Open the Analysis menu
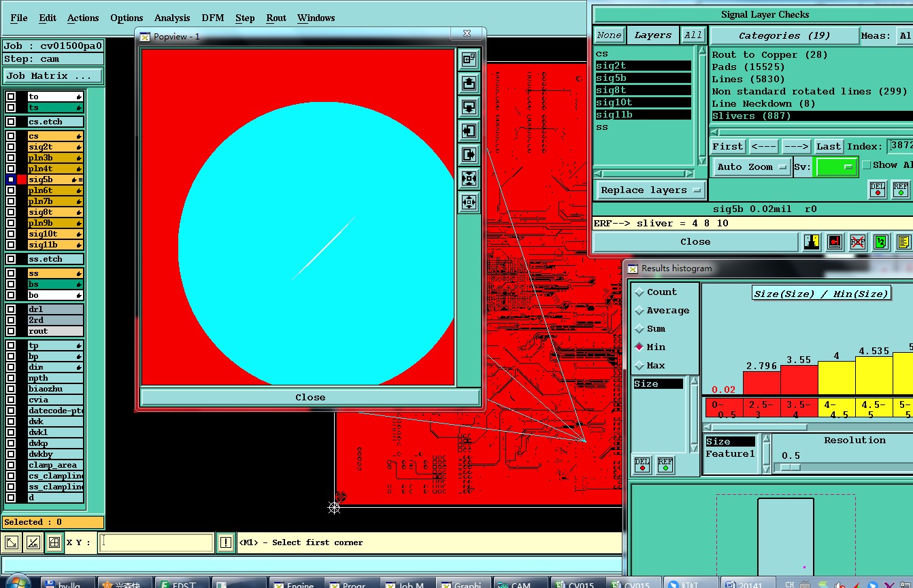Image resolution: width=913 pixels, height=588 pixels. tap(172, 18)
